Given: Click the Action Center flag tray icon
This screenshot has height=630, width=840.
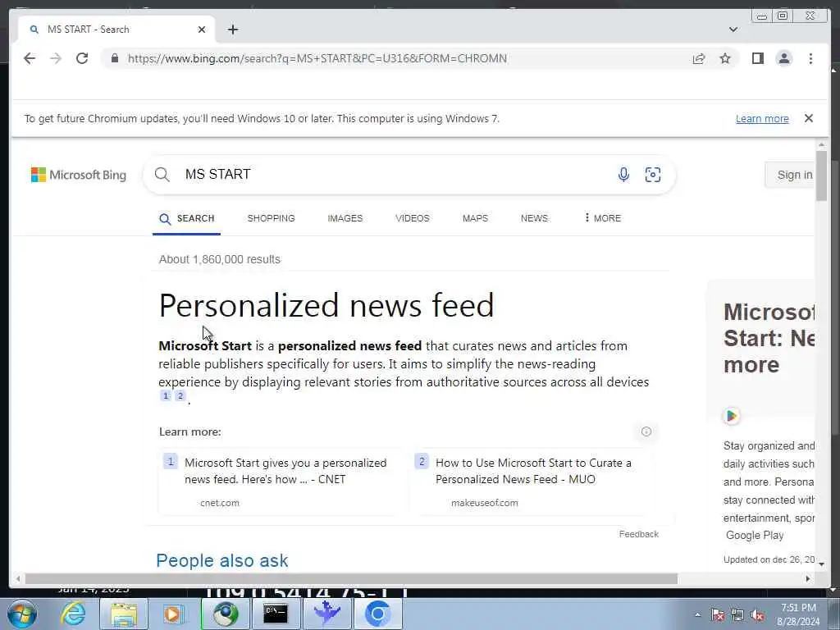Looking at the screenshot, I should pyautogui.click(x=717, y=615).
